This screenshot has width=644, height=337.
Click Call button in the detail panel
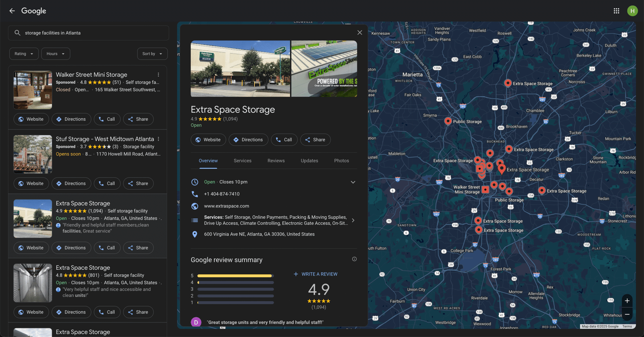tap(284, 140)
